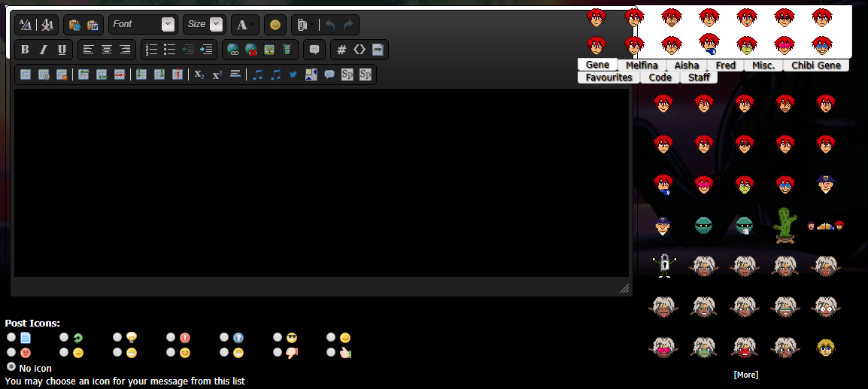
Task: Open the Staff smiley tab
Action: [x=699, y=77]
